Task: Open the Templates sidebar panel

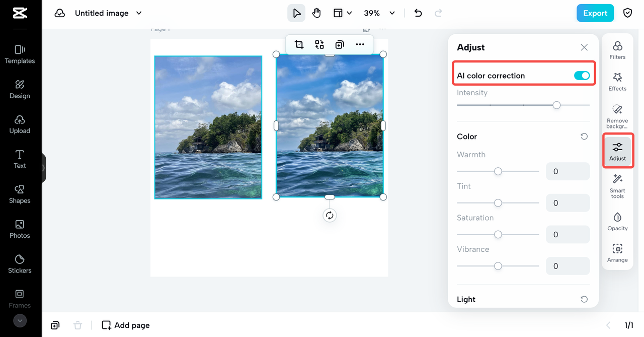Action: 20,54
